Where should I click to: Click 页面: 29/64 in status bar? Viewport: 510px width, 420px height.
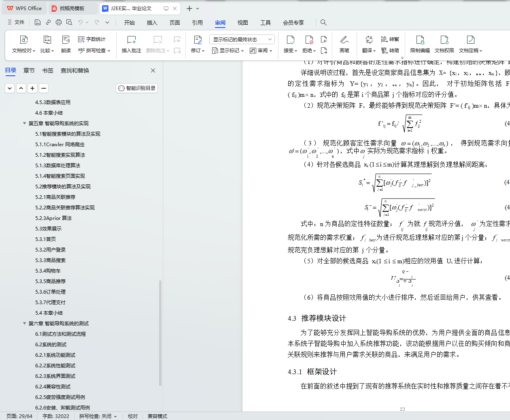pyautogui.click(x=19, y=416)
